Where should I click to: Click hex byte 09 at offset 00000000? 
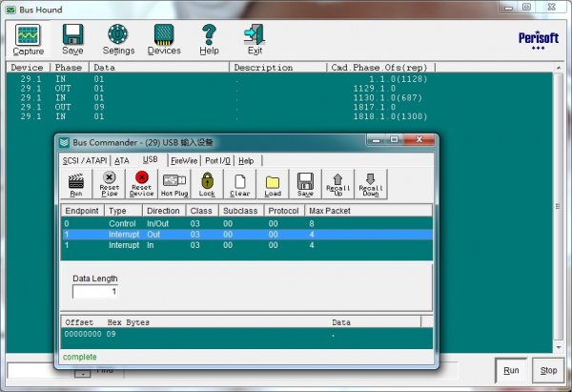pos(111,334)
